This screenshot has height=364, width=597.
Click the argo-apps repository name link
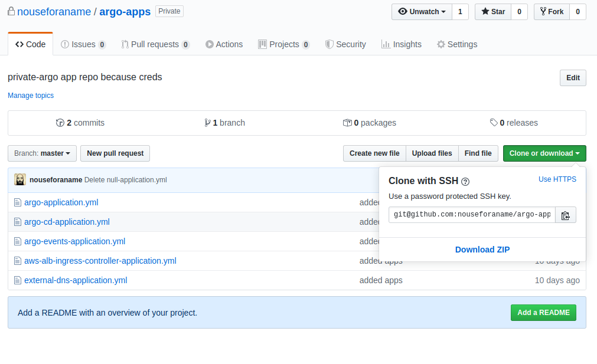[125, 12]
